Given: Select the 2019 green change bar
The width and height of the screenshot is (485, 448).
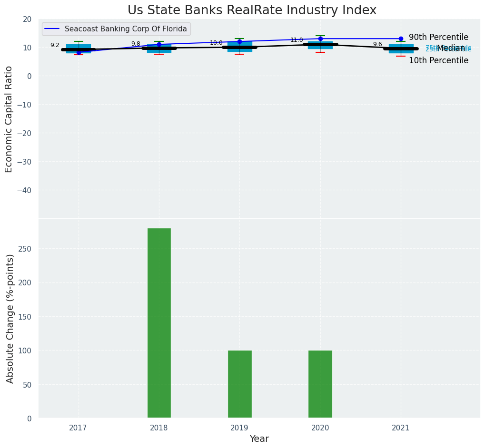Looking at the screenshot, I should pyautogui.click(x=239, y=384).
